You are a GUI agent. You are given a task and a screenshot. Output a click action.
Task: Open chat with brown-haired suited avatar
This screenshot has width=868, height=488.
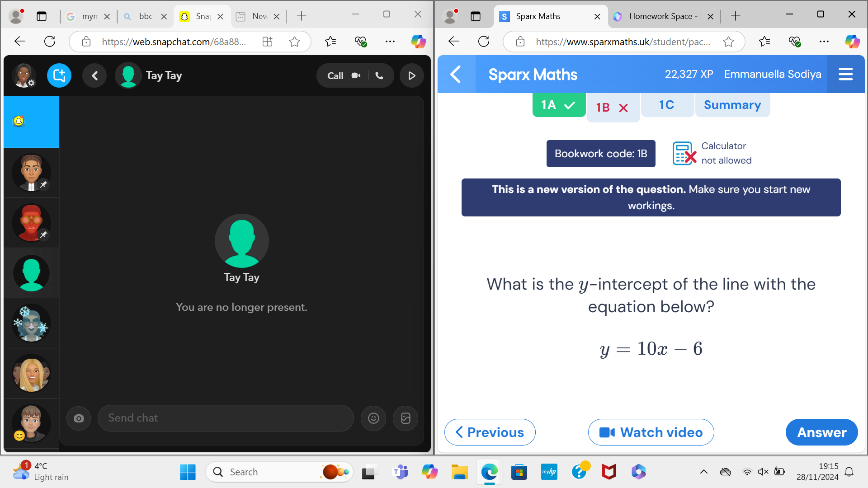pos(31,173)
